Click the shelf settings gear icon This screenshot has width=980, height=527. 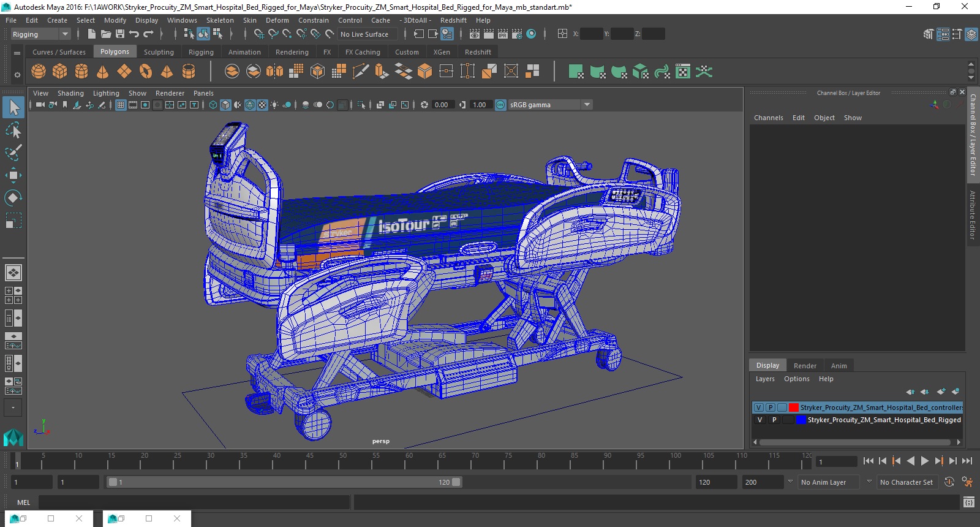coord(17,75)
